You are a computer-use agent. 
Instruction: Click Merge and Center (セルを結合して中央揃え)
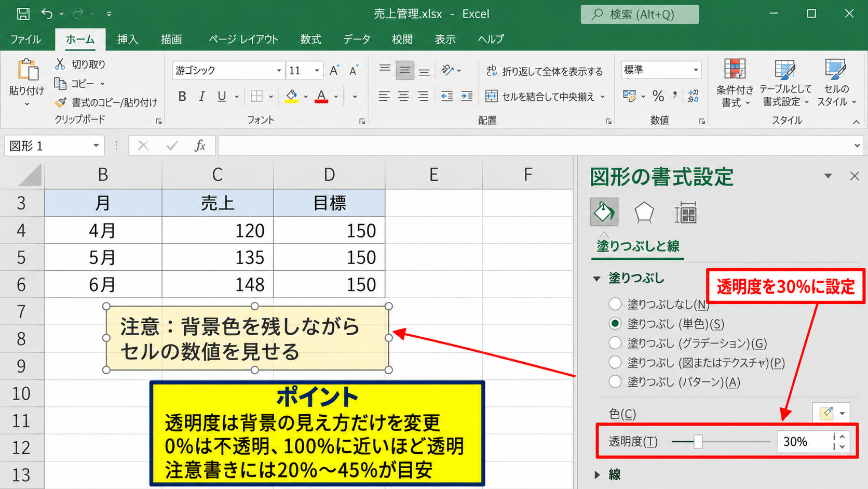(545, 97)
